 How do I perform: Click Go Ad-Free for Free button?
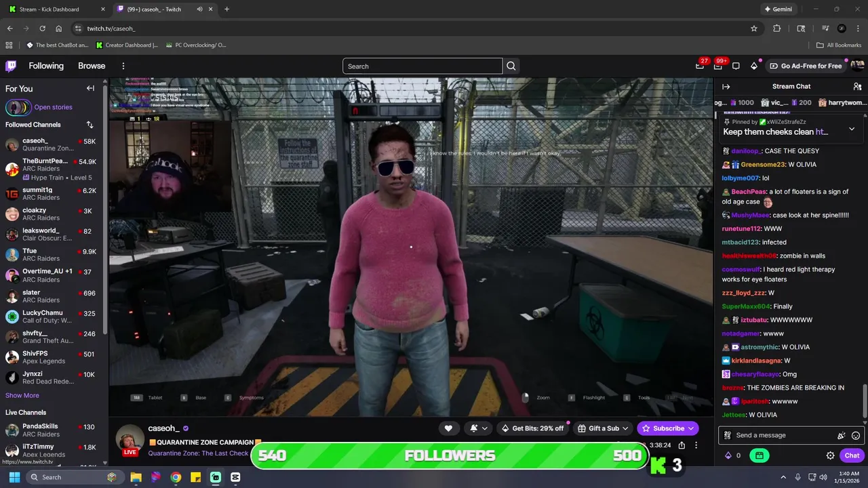806,66
